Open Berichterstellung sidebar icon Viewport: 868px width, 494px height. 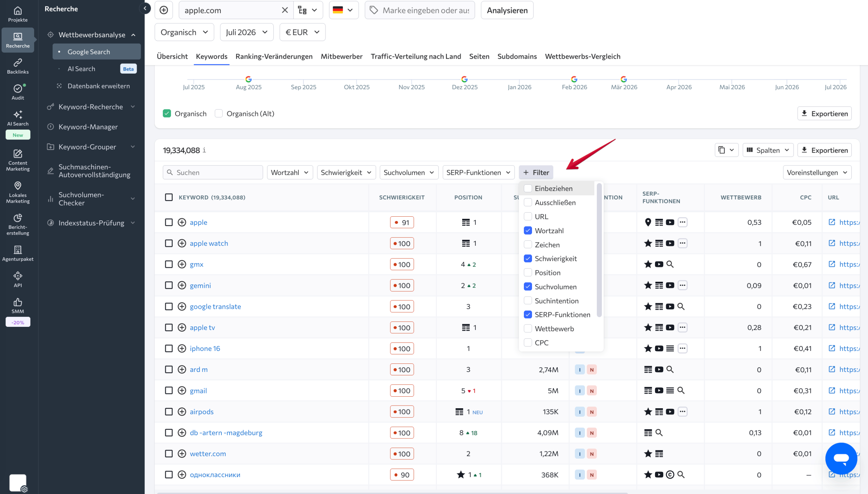pos(18,224)
